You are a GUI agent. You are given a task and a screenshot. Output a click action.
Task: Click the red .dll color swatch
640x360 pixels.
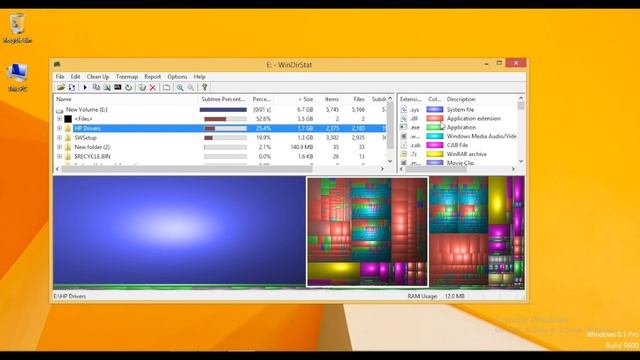(x=435, y=118)
